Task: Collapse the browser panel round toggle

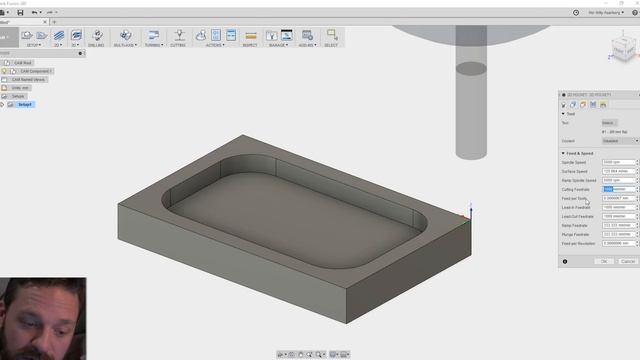Action: click(80, 53)
